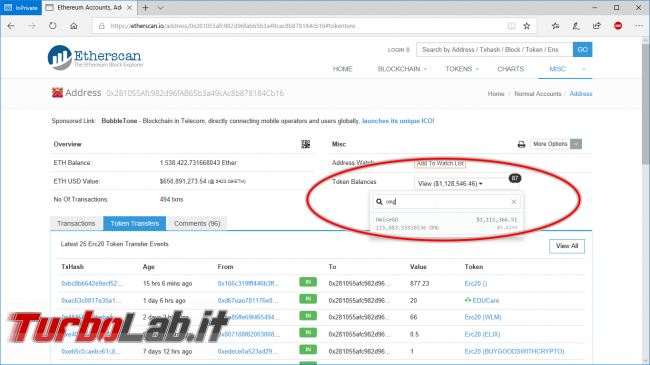Open Erc20 (BUYGOODSWITHCRYPTO) token link
This screenshot has width=650, height=365.
514,351
